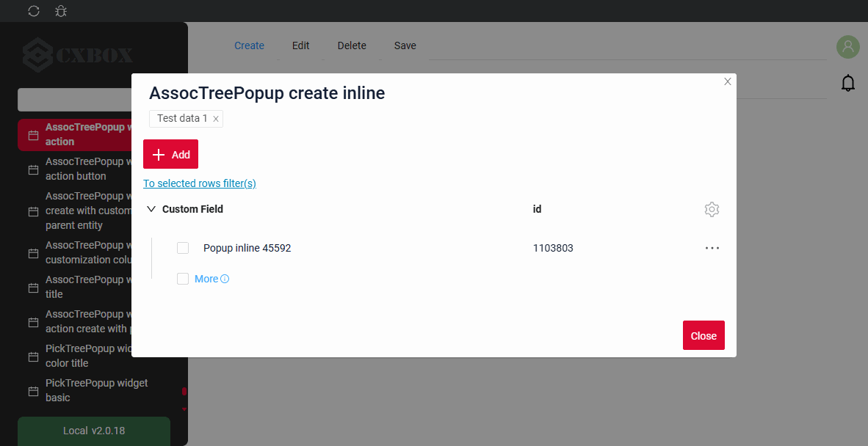Click the calendar icon beside PickTreePopup widget basic
The width and height of the screenshot is (868, 446).
[33, 391]
